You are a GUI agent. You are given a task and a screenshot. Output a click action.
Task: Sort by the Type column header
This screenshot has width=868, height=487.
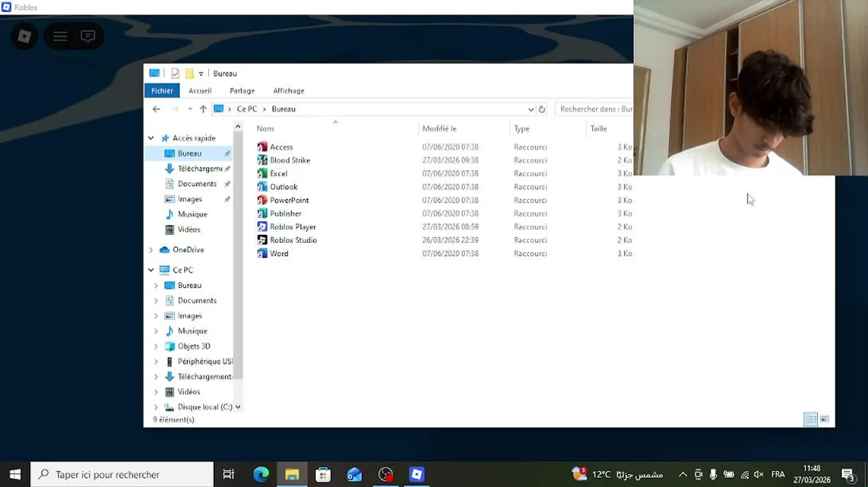coord(548,129)
